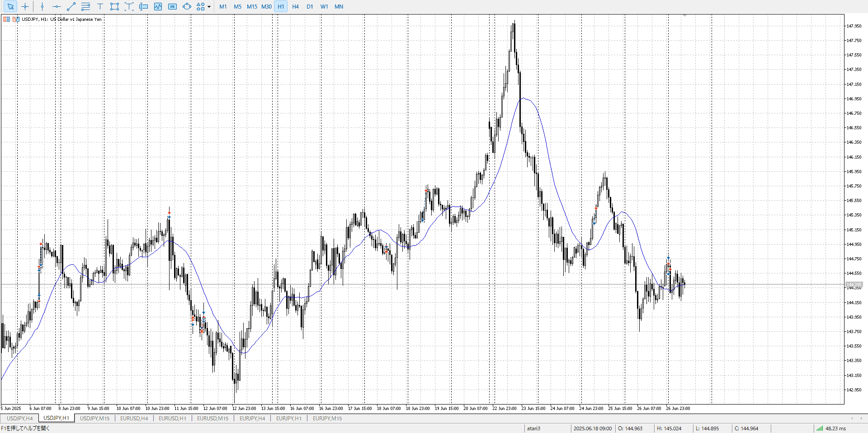The height and width of the screenshot is (433, 868).
Task: Expand the shapes objects dropdown arrow
Action: click(x=209, y=7)
